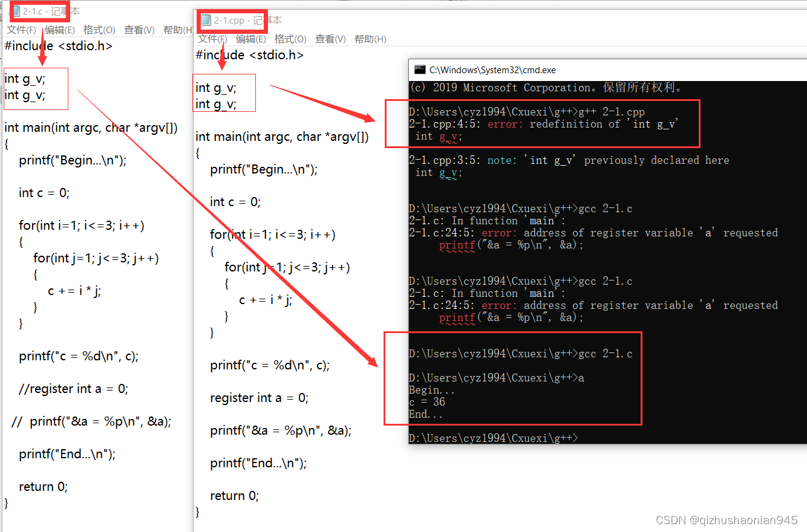Viewport: 807px width, 532px height.
Task: Open 文件(F) menu in 2-1.cpp Notepad
Action: coord(212,39)
